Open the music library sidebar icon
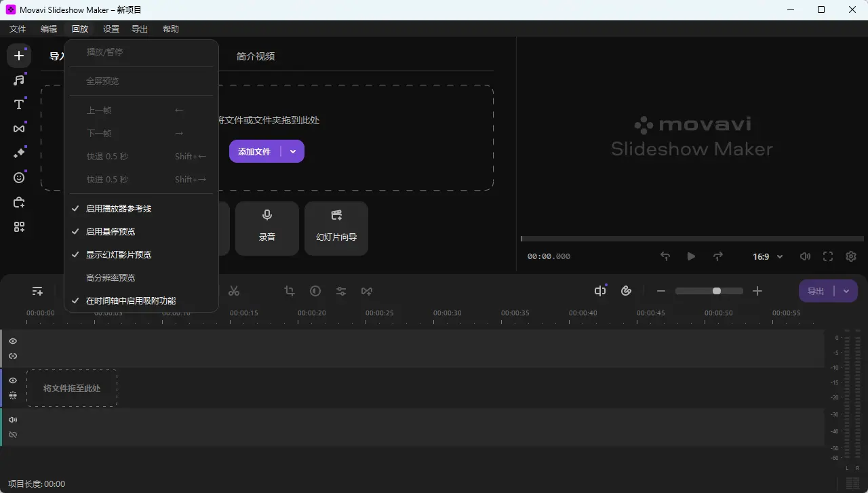 tap(19, 80)
